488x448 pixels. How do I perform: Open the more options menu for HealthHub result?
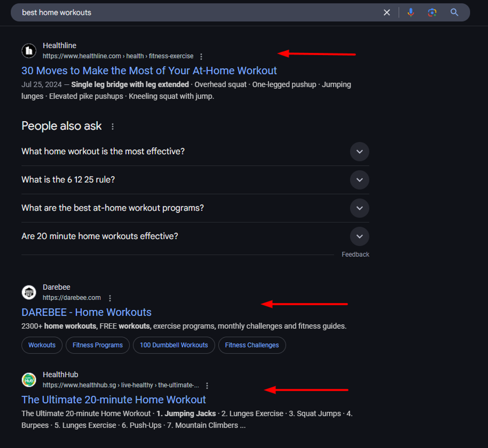coord(207,386)
